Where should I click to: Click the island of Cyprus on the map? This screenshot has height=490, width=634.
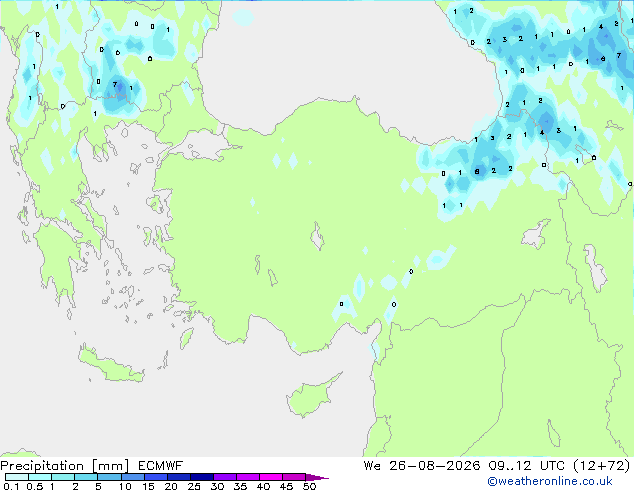coord(311,396)
